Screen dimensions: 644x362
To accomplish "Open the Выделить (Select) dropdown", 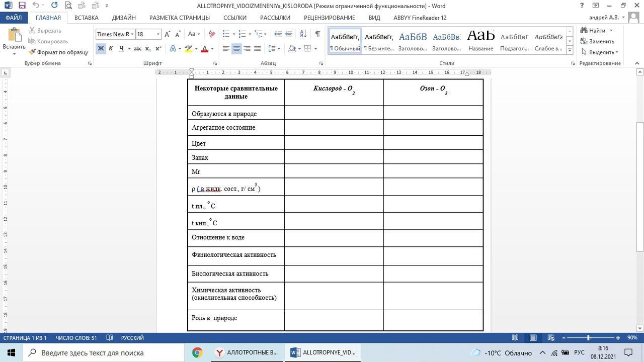I will coord(599,52).
